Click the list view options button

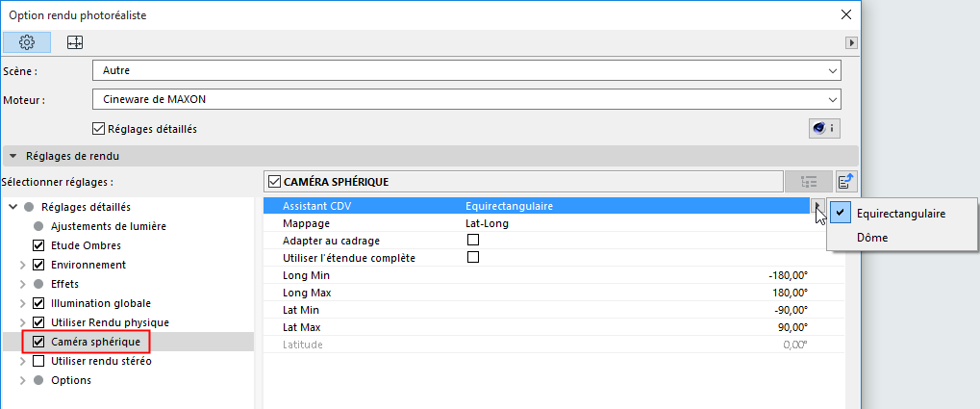[809, 181]
